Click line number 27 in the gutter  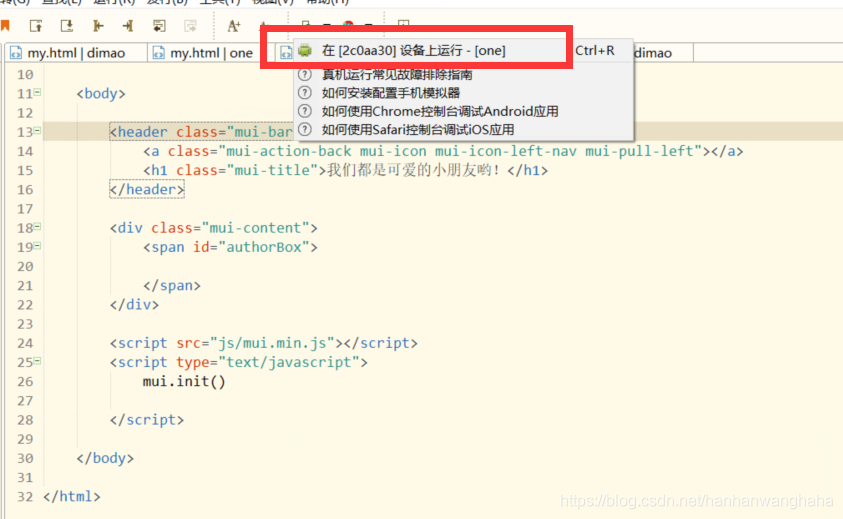tap(25, 401)
